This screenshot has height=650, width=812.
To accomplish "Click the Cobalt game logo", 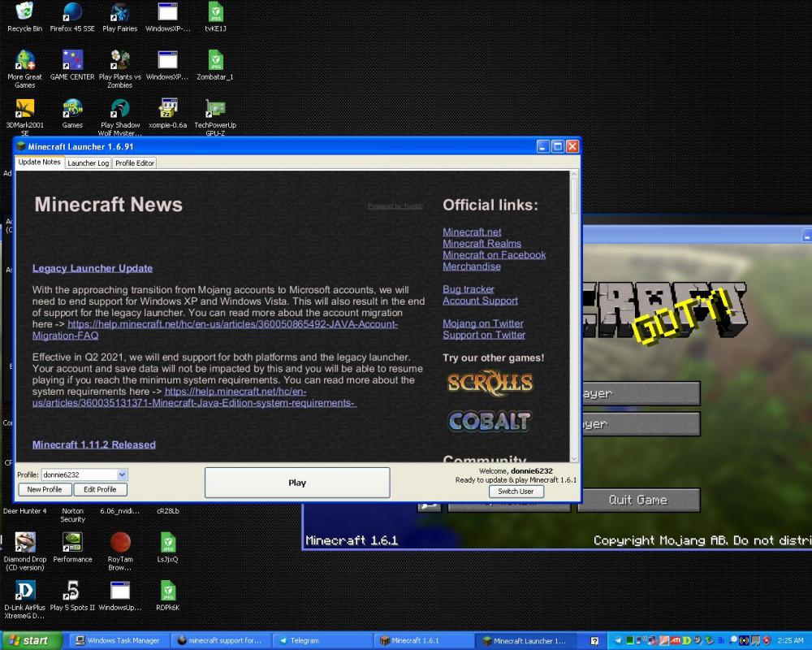I will (x=490, y=421).
